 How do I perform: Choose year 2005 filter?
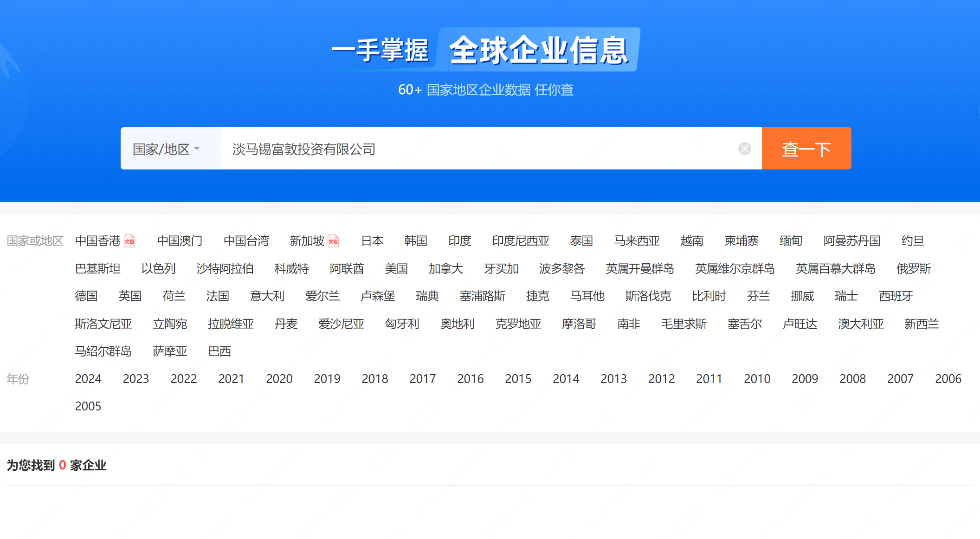[x=88, y=406]
